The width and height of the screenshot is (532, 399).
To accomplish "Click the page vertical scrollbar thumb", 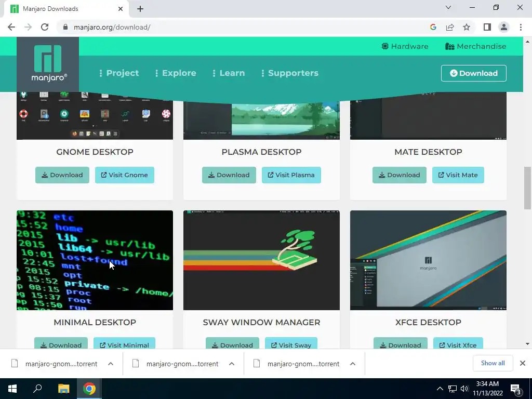I will coord(528,188).
